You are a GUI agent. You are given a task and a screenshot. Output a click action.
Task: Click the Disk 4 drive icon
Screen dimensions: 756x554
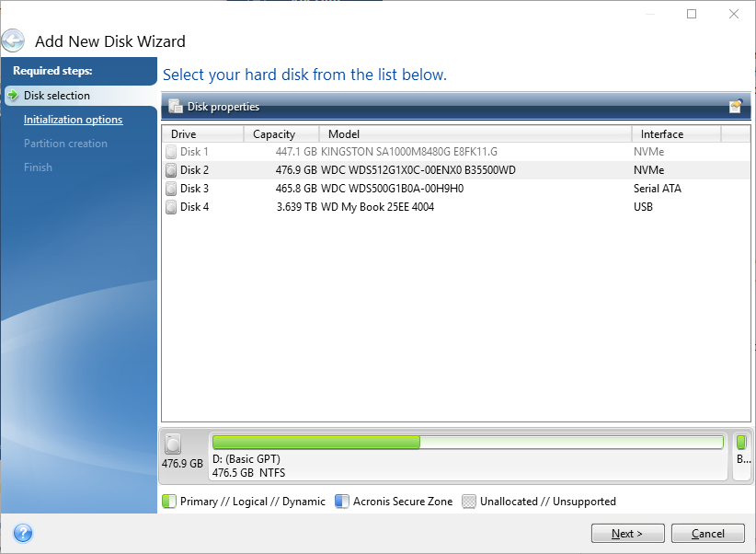pyautogui.click(x=170, y=207)
